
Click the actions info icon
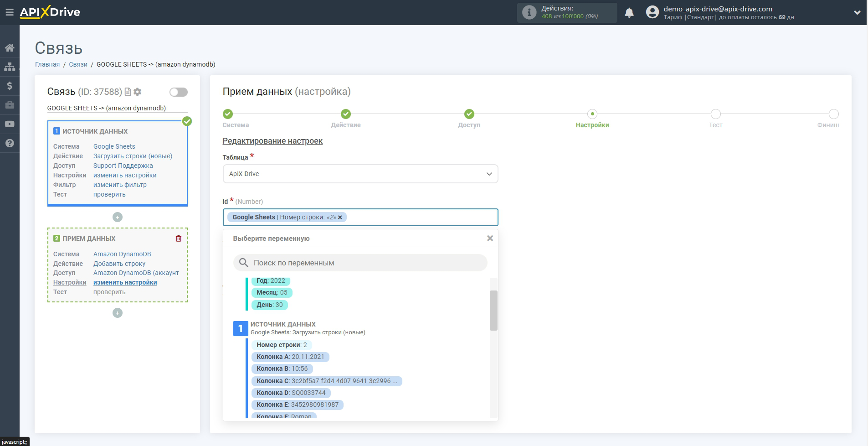click(529, 12)
